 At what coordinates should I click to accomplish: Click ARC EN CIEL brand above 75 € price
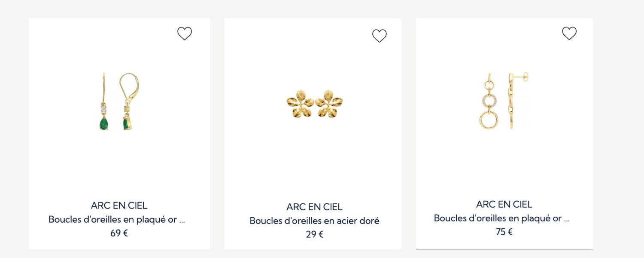click(x=504, y=204)
